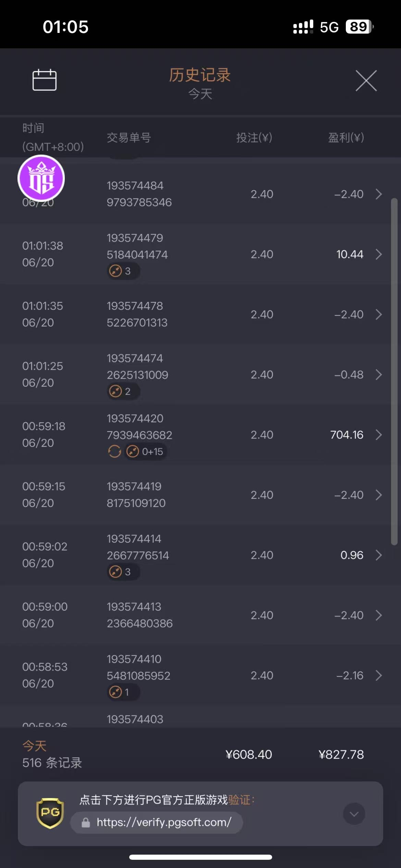
Task: Tap the 今天 date filter label under title
Action: (x=200, y=94)
